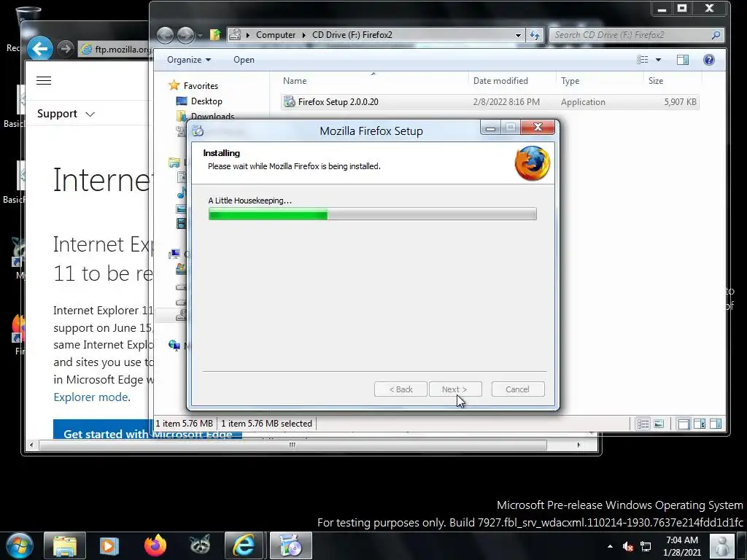The width and height of the screenshot is (747, 560).
Task: Click the IE scroll left arrow
Action: 31,445
